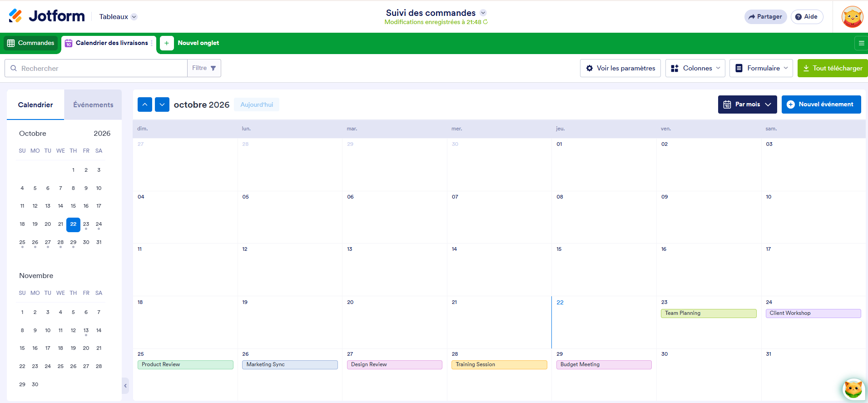Switch to the Événements sidebar tab
The width and height of the screenshot is (868, 403).
93,105
